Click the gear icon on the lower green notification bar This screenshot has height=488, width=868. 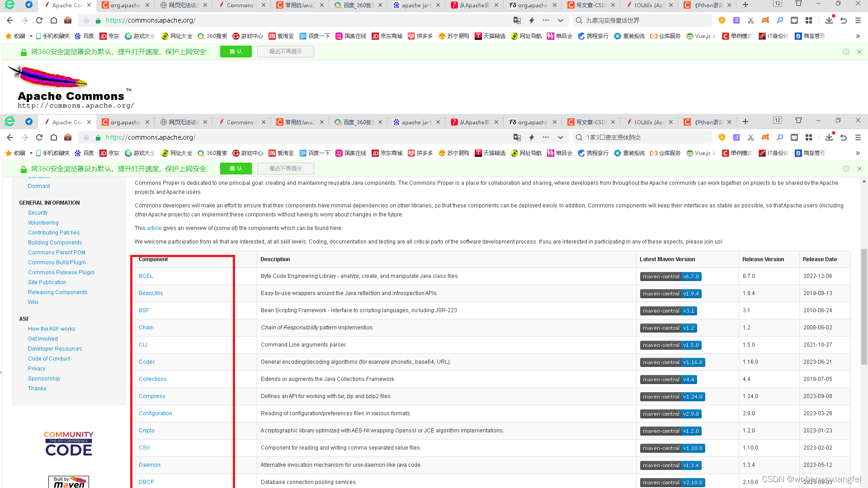846,169
